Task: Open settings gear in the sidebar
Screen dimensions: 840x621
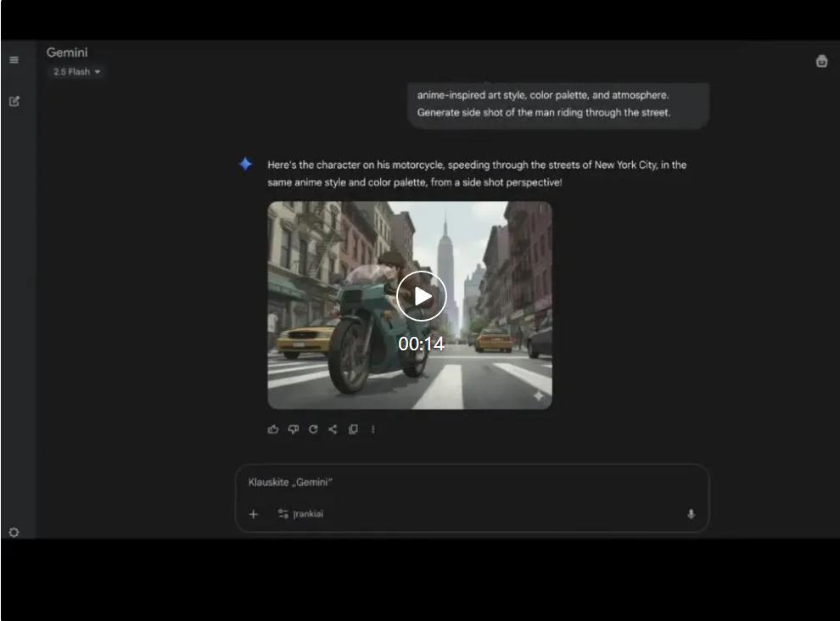Action: [14, 533]
